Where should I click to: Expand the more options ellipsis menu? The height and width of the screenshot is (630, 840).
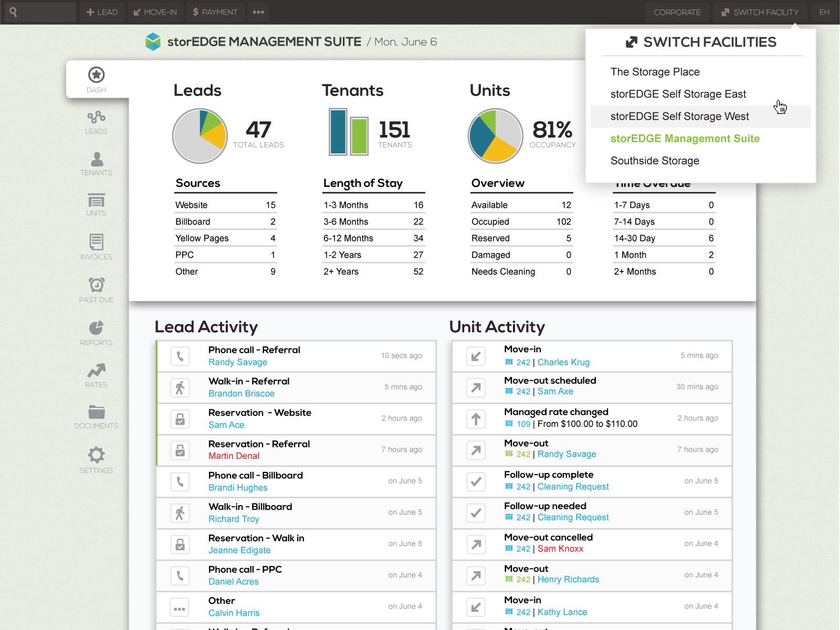click(258, 12)
